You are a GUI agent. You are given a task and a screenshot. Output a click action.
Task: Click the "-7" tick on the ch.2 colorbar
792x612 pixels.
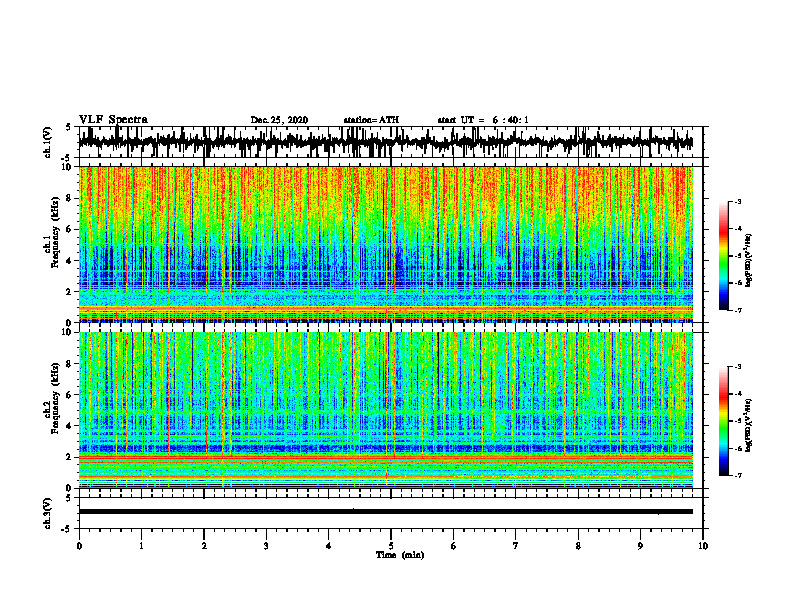(x=738, y=475)
